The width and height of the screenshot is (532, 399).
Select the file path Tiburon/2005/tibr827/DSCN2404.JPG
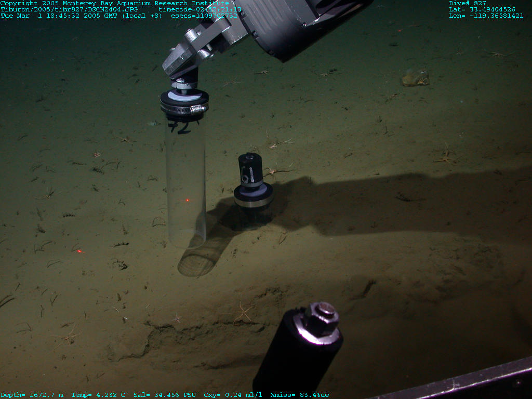[69, 9]
